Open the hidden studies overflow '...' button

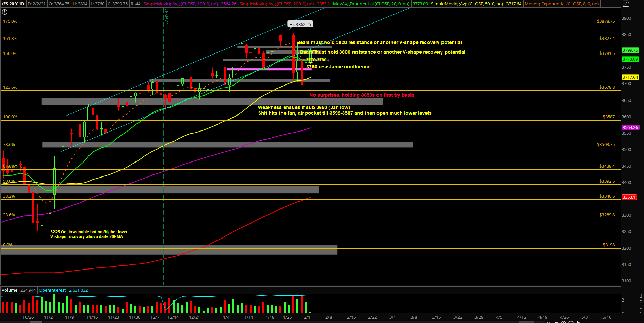coord(603,4)
